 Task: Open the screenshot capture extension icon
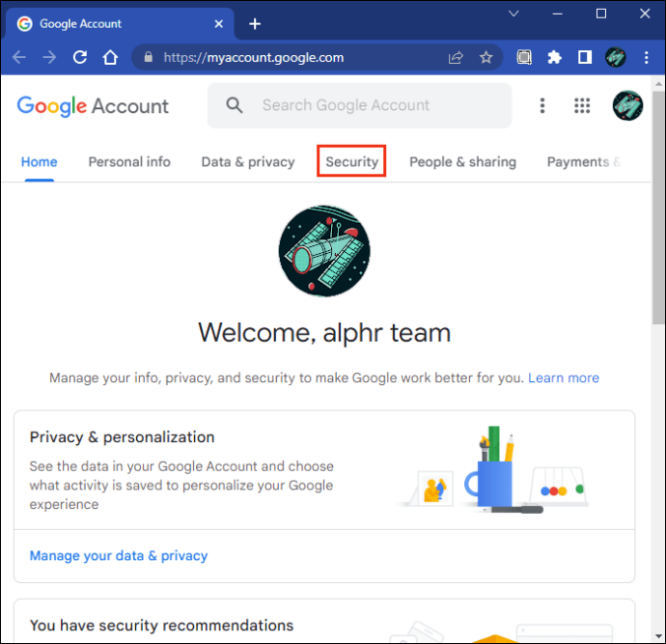(524, 57)
